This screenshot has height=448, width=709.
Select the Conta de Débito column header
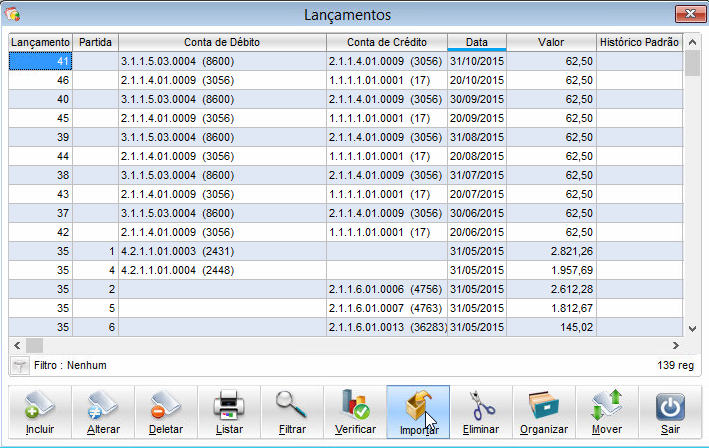221,43
